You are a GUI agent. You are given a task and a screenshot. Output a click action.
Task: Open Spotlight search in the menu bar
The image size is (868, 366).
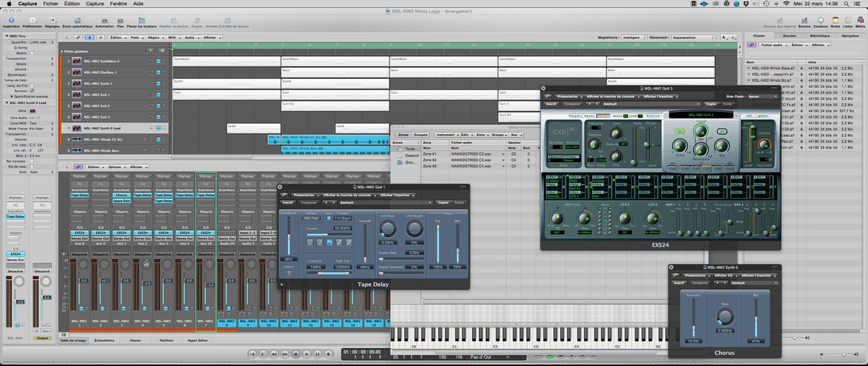(846, 4)
